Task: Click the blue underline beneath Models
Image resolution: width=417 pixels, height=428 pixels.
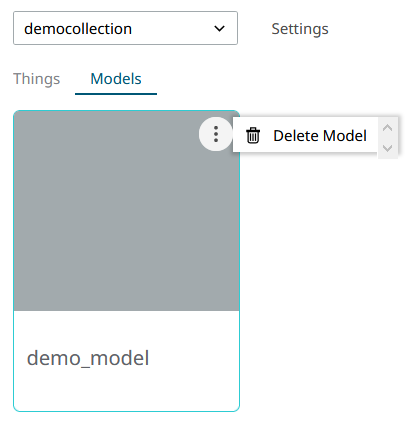Action: tap(116, 94)
